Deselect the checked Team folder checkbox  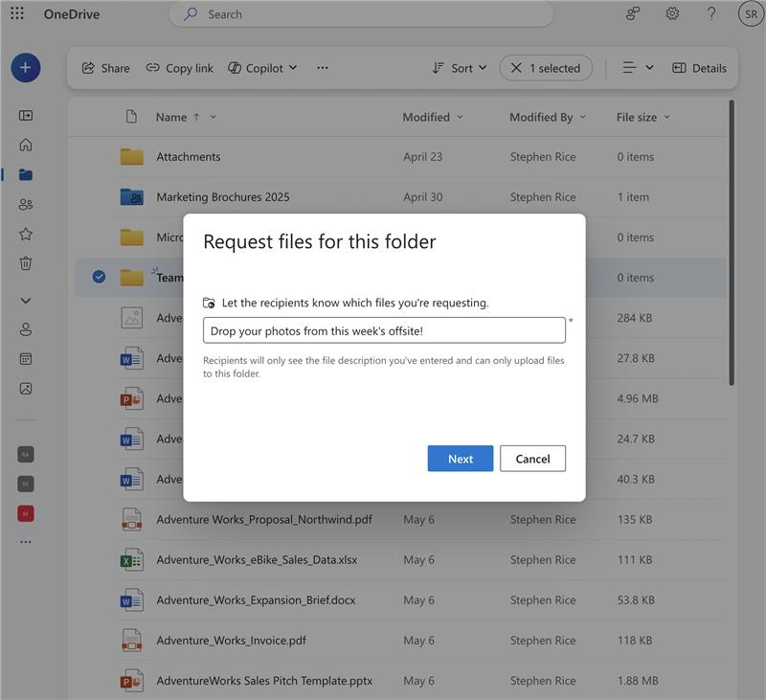click(99, 277)
